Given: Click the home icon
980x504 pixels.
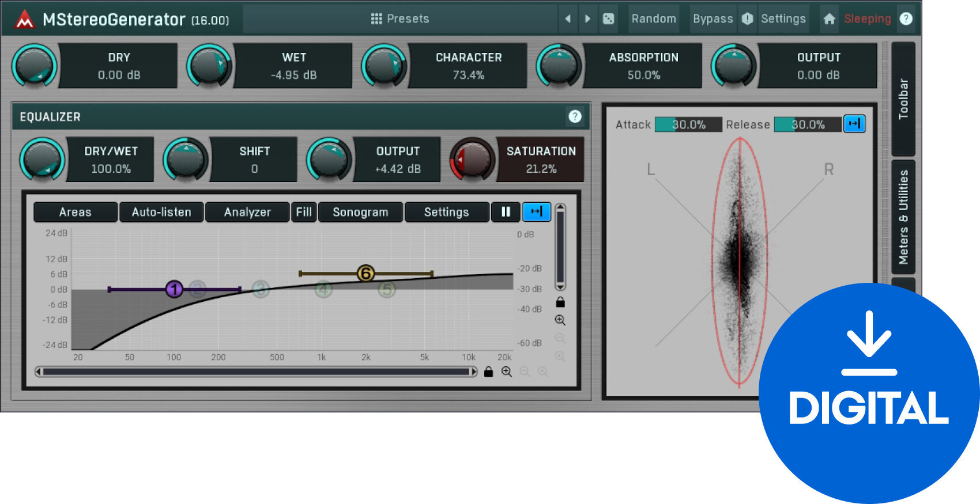Looking at the screenshot, I should pyautogui.click(x=829, y=18).
